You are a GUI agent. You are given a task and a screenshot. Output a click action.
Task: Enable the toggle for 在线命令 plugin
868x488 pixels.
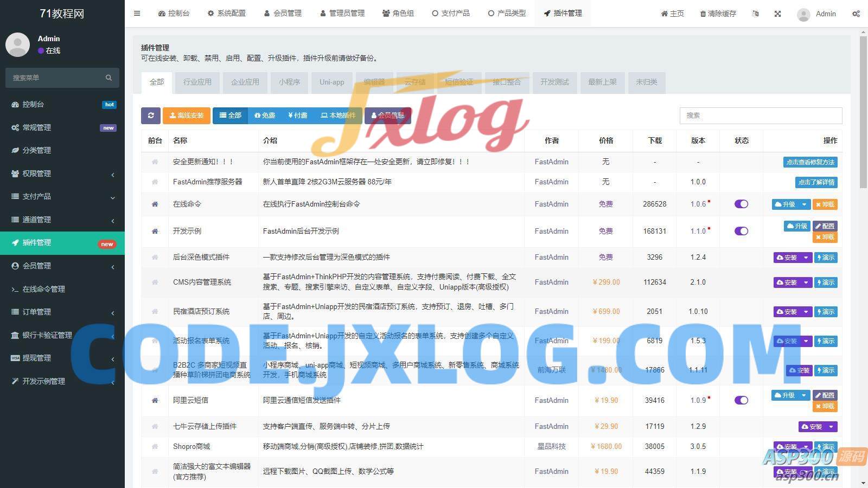[x=741, y=204]
